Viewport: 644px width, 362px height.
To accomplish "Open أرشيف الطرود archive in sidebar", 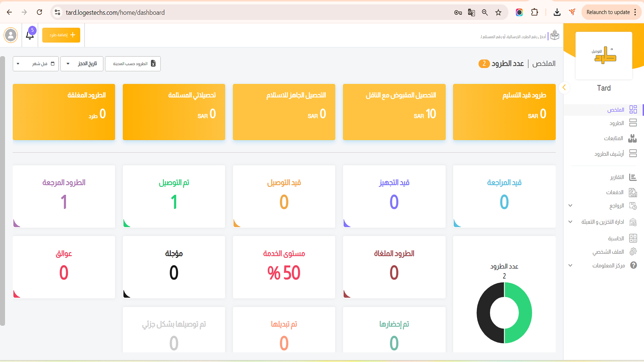I will (609, 154).
